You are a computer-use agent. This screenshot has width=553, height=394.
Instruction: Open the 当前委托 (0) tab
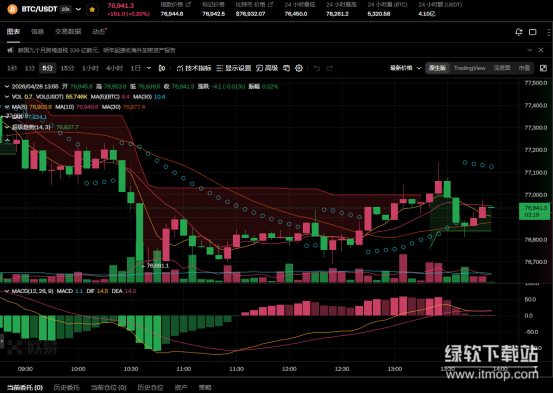(25, 387)
